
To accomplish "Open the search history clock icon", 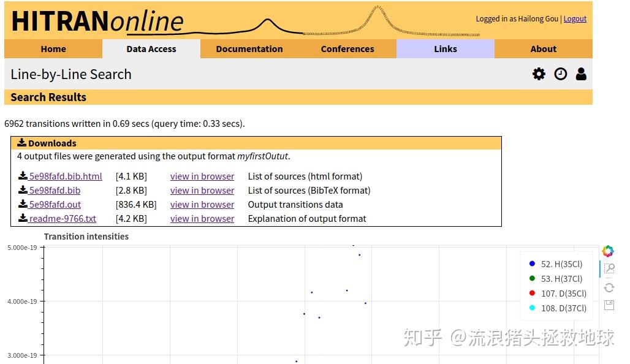I will 560,74.
